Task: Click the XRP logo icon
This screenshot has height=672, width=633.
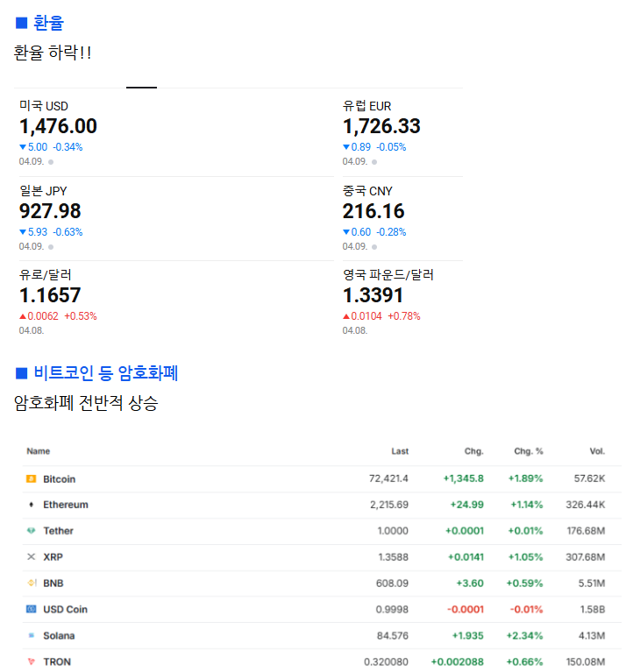Action: pos(31,557)
